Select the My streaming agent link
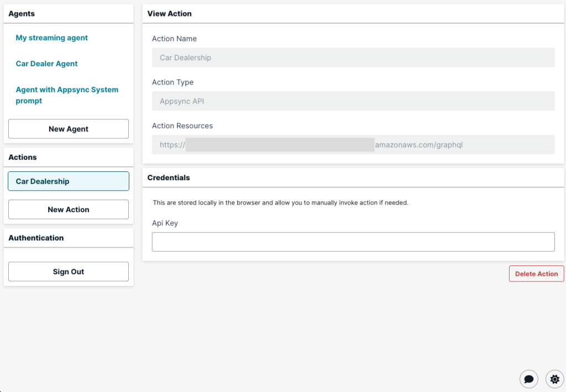 coord(51,38)
